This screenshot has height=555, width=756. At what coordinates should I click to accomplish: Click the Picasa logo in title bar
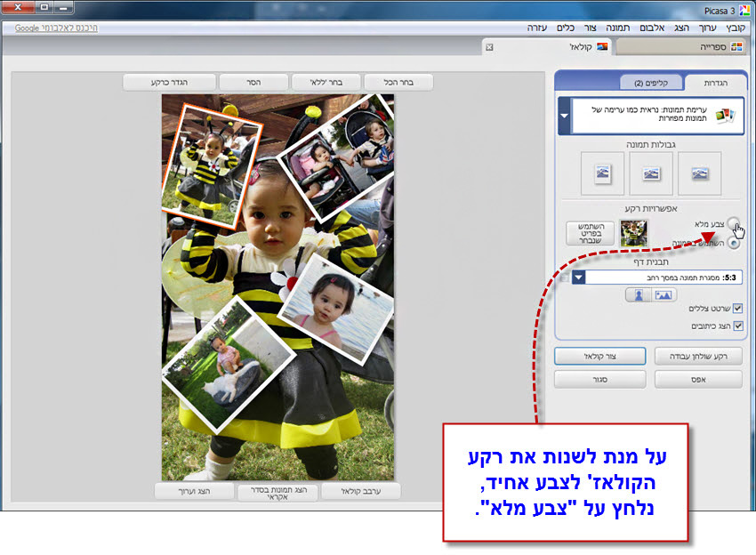pos(745,10)
